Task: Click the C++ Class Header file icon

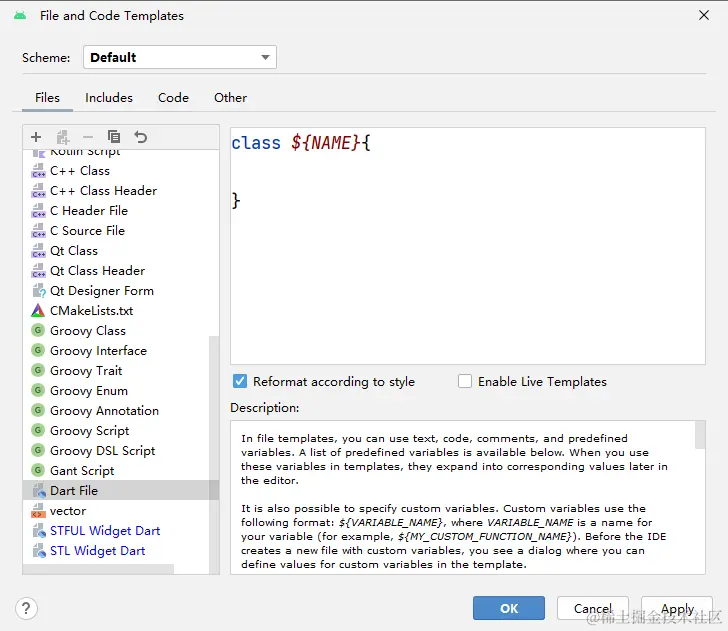Action: pyautogui.click(x=38, y=191)
